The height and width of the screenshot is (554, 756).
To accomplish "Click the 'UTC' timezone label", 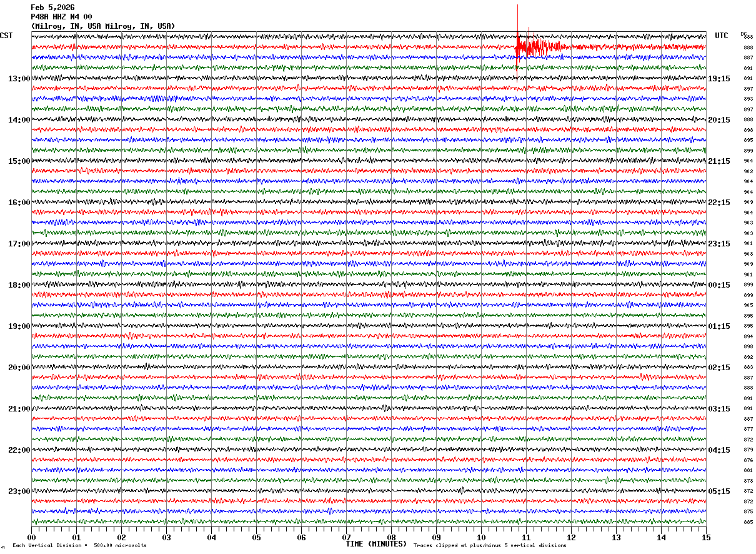I will tap(722, 36).
